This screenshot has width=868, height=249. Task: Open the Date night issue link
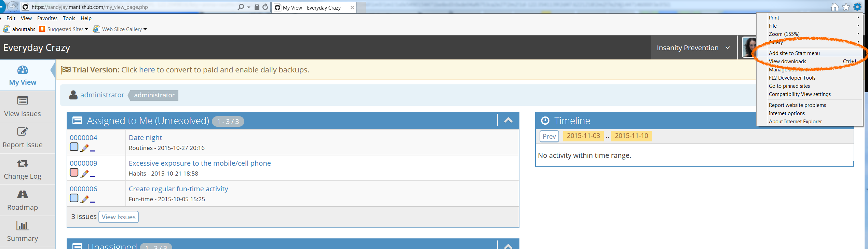click(145, 138)
